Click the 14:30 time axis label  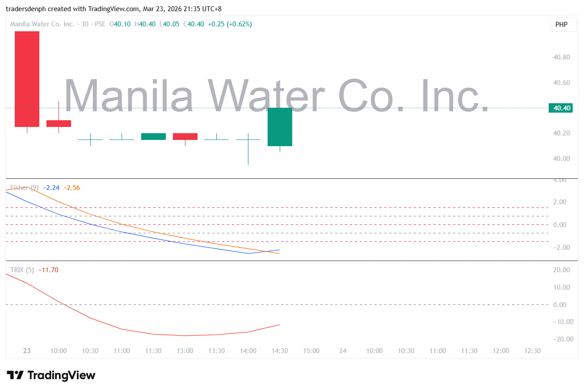(280, 351)
